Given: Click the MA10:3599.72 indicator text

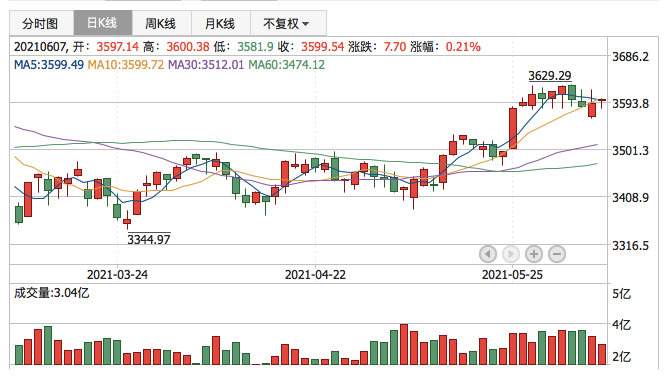Looking at the screenshot, I should [125, 65].
